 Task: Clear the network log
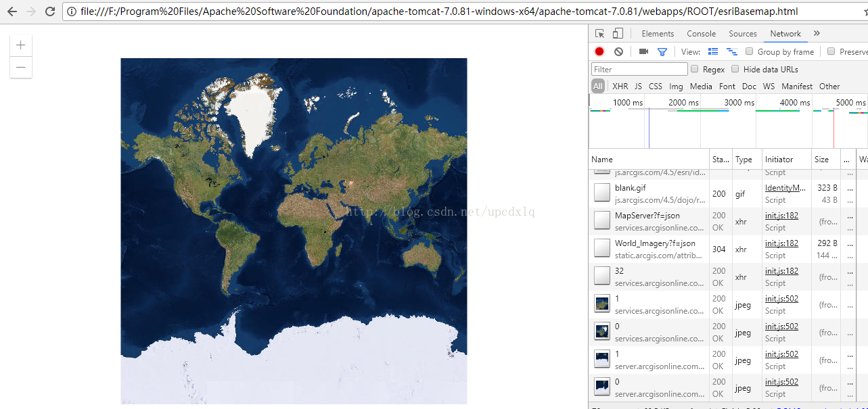[x=618, y=51]
